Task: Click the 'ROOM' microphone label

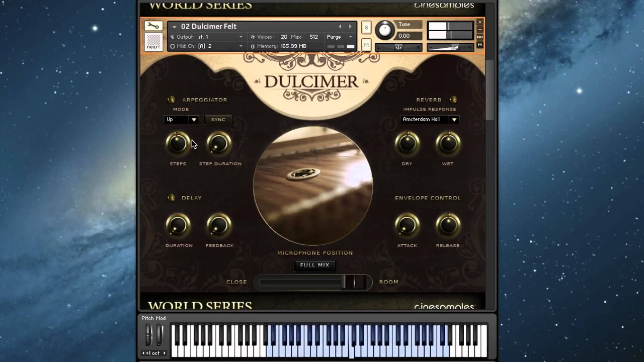Action: tap(388, 282)
